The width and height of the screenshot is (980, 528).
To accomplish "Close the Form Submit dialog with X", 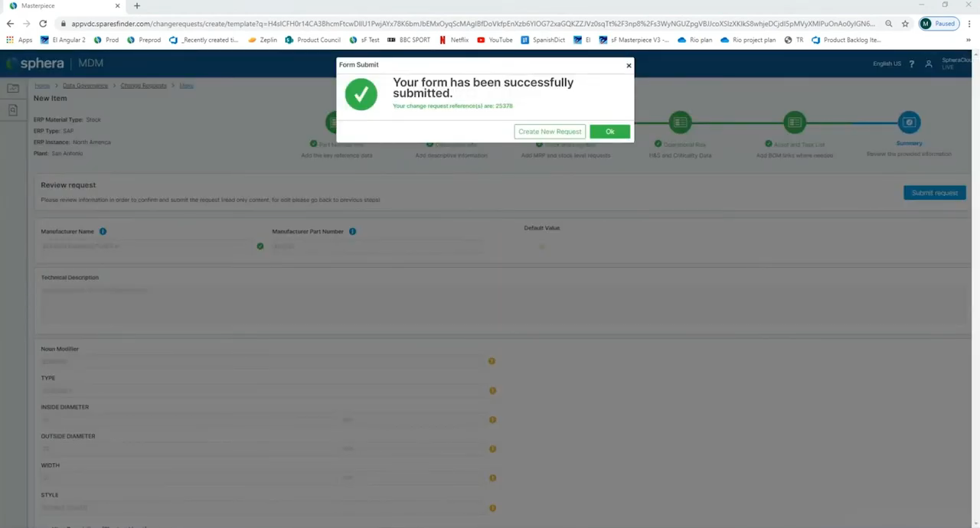I will [629, 65].
